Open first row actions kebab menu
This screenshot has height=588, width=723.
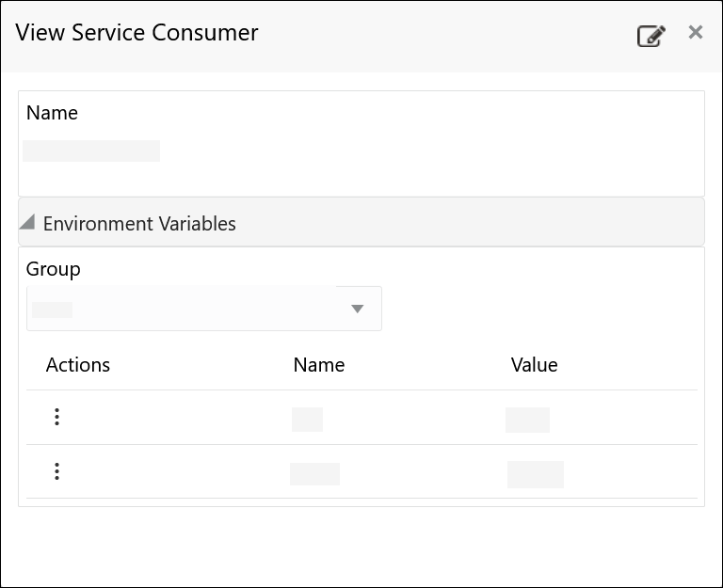(56, 417)
